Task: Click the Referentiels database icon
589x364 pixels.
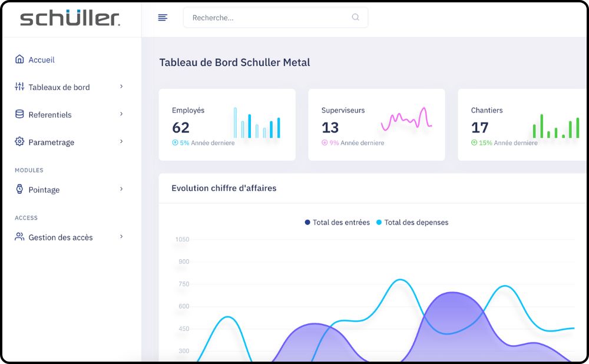Action: point(18,114)
